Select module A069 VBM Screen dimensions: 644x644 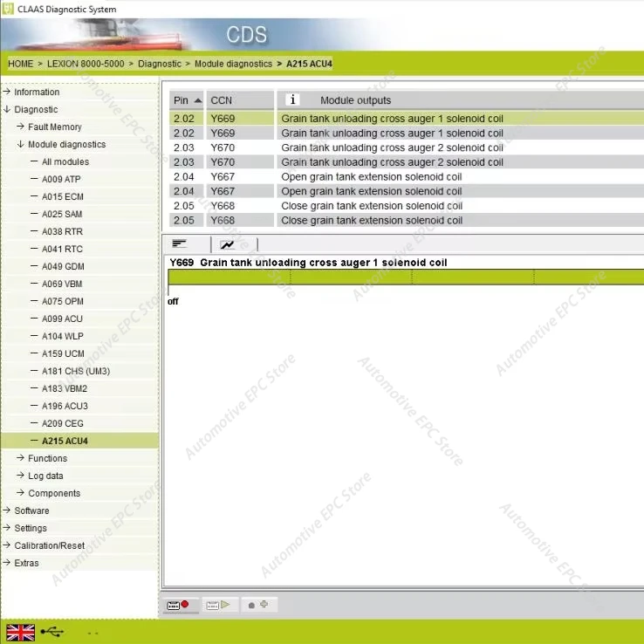click(62, 284)
